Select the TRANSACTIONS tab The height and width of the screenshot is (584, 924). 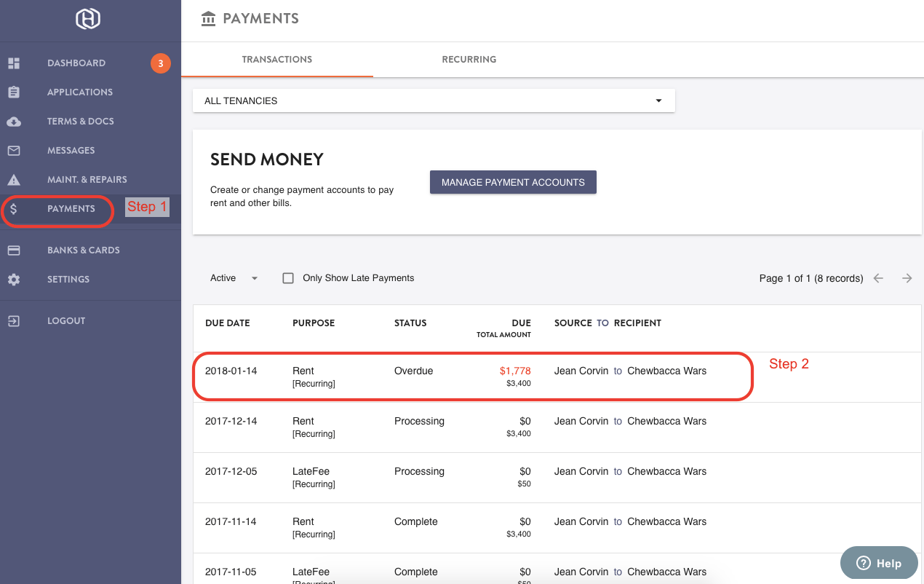coord(277,59)
